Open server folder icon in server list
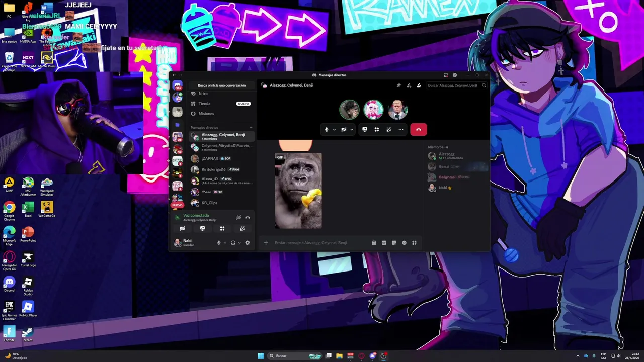 (177, 124)
